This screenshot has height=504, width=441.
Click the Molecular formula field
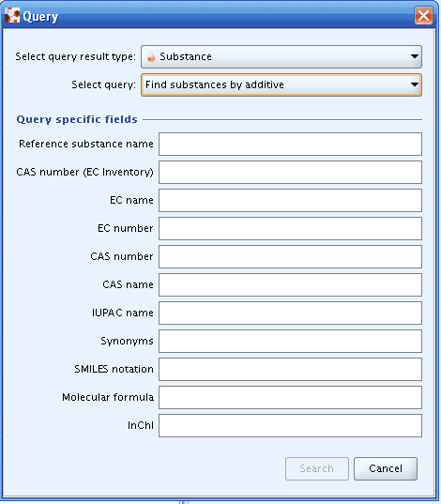click(x=290, y=397)
